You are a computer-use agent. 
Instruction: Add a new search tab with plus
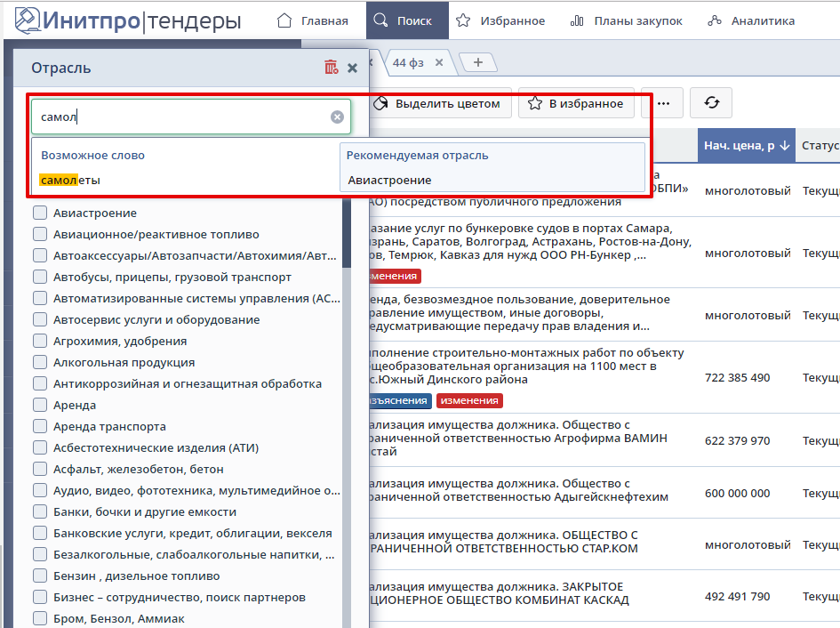click(x=478, y=62)
